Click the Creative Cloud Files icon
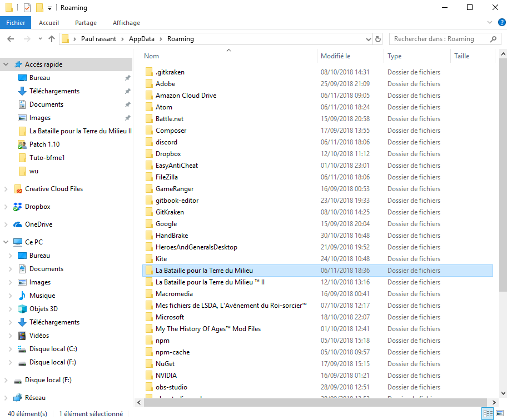 click(x=18, y=189)
